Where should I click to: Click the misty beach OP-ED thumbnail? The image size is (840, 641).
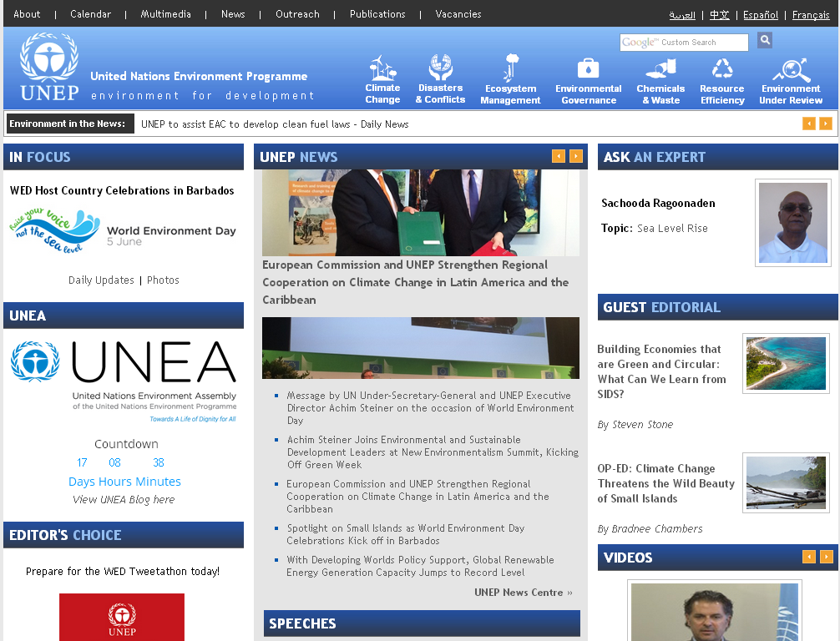coord(786,483)
